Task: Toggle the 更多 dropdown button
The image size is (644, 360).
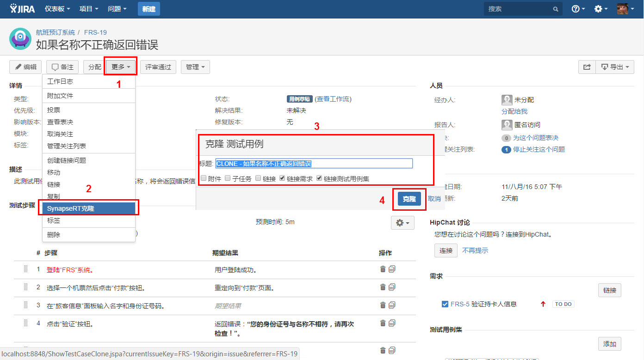Action: 121,67
